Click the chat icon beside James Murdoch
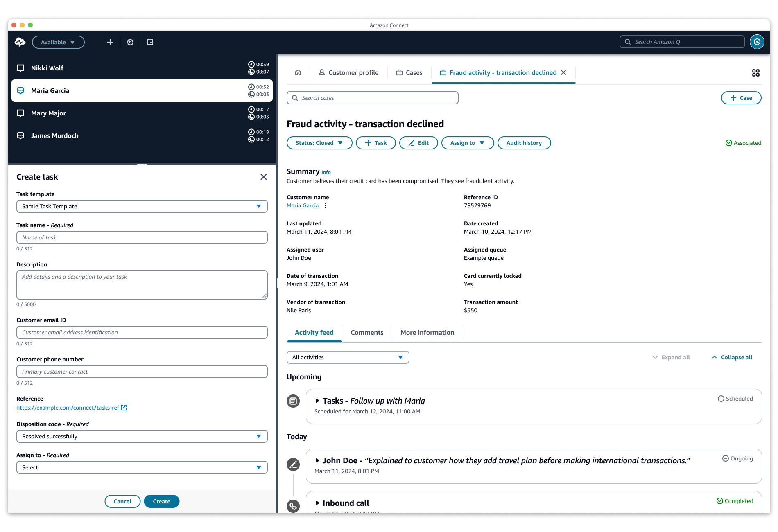 pos(20,135)
